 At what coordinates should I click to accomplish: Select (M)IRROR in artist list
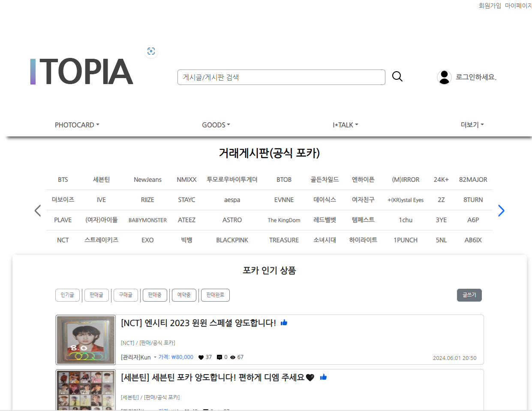coord(406,180)
